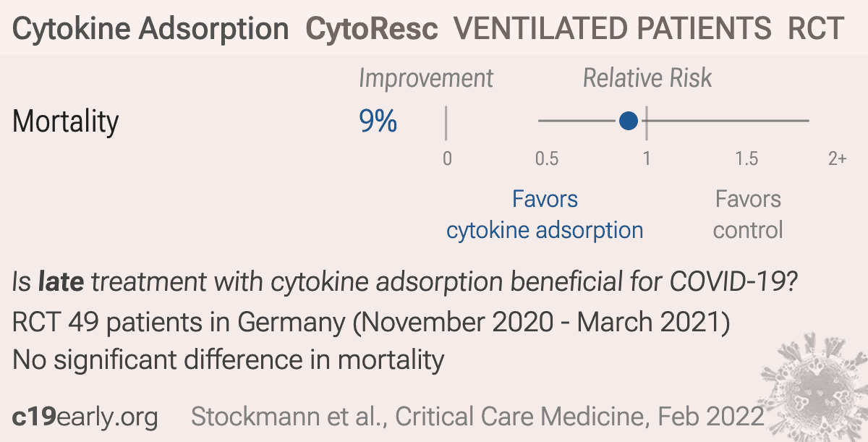Click the RCT label in the header
The height and width of the screenshot is (442, 868).
[816, 29]
